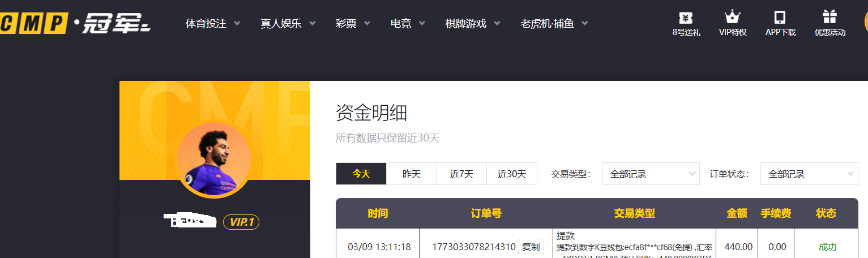The width and height of the screenshot is (868, 258).
Task: Click chevron next to 电竞
Action: (x=422, y=24)
